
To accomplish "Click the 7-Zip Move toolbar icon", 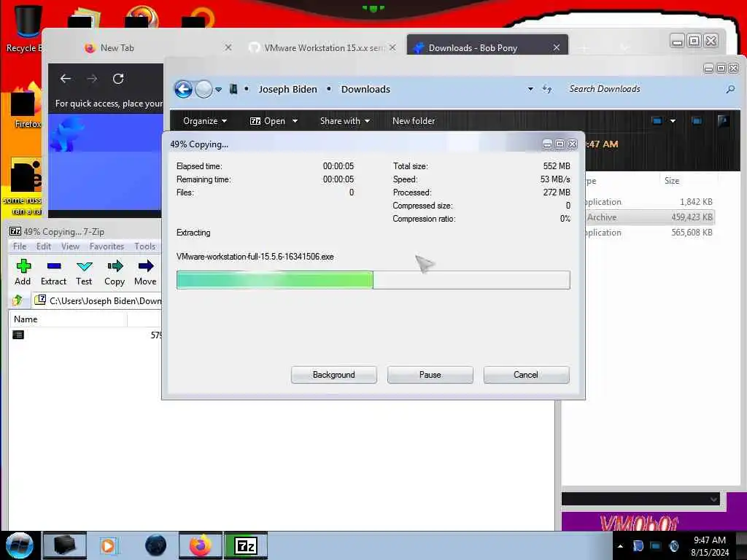I will [145, 273].
